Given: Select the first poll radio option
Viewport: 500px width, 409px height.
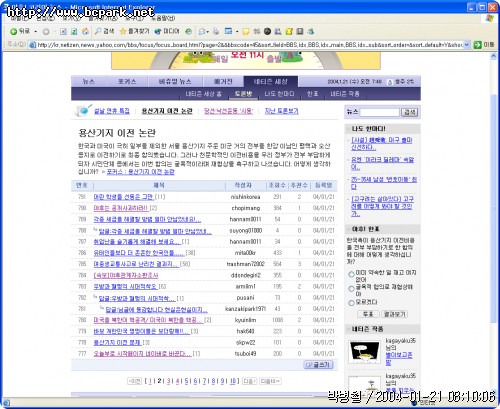Looking at the screenshot, I should (351, 274).
